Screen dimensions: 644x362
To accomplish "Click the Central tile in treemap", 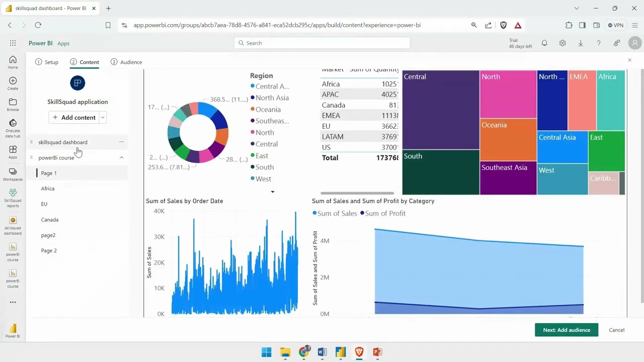I will click(441, 110).
